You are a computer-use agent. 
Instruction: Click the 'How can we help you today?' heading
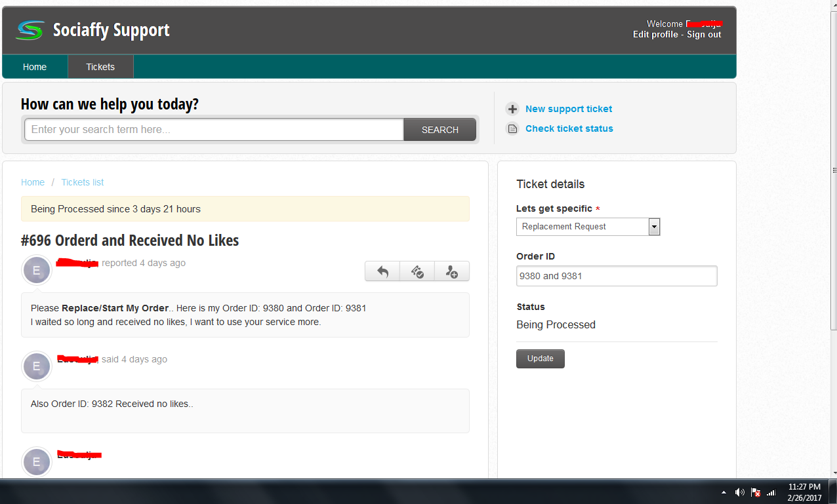[x=110, y=104]
